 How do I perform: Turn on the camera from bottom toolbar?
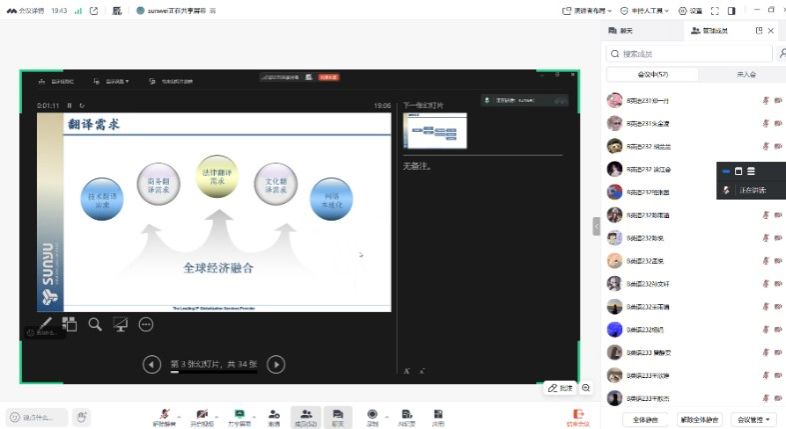[x=203, y=415]
